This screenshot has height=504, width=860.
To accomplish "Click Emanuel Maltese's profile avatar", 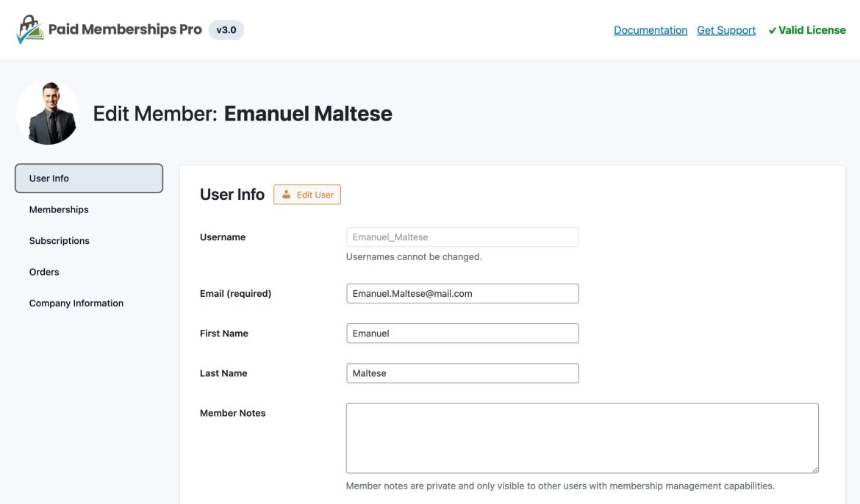I will click(x=47, y=112).
